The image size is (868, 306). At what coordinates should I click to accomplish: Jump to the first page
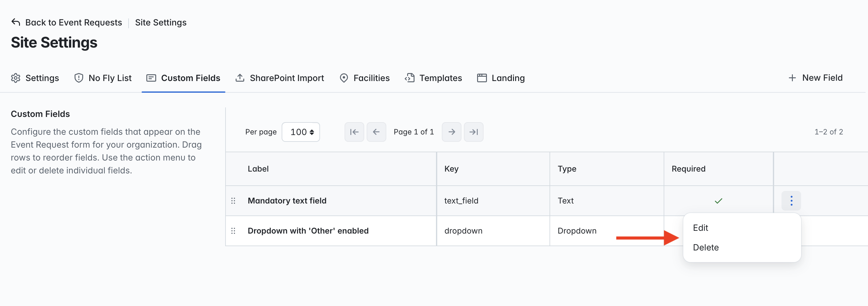(x=354, y=132)
